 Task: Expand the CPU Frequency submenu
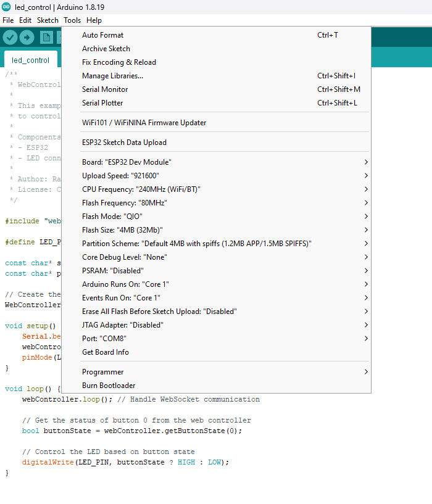point(216,189)
